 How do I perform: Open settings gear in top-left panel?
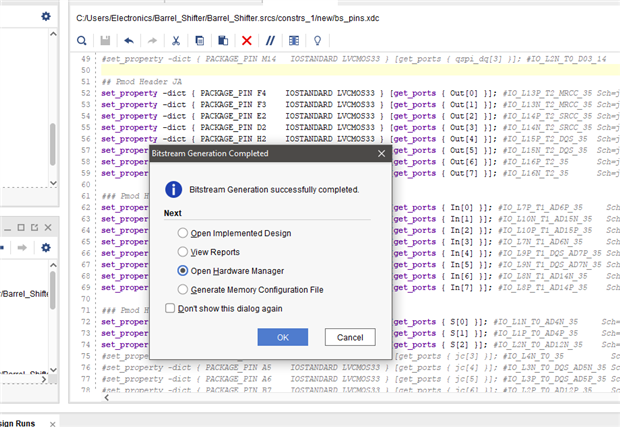click(x=45, y=17)
